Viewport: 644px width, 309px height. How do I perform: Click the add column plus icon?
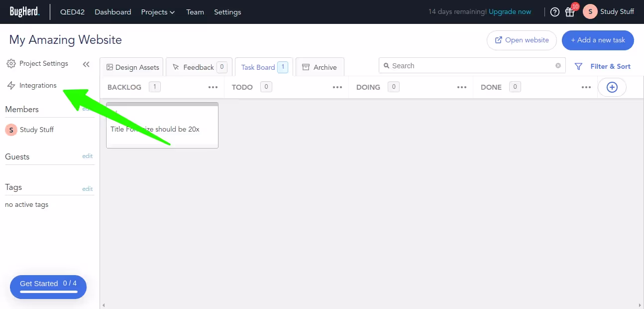tap(612, 87)
